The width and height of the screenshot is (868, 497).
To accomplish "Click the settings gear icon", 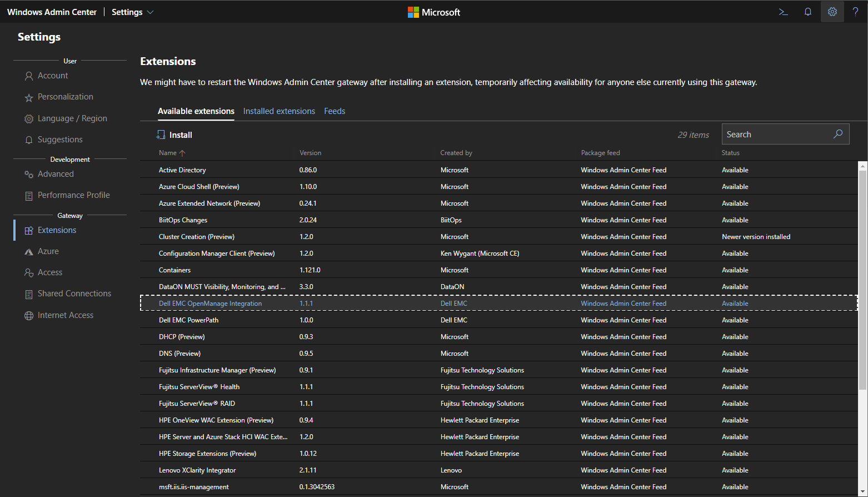I will pos(832,12).
